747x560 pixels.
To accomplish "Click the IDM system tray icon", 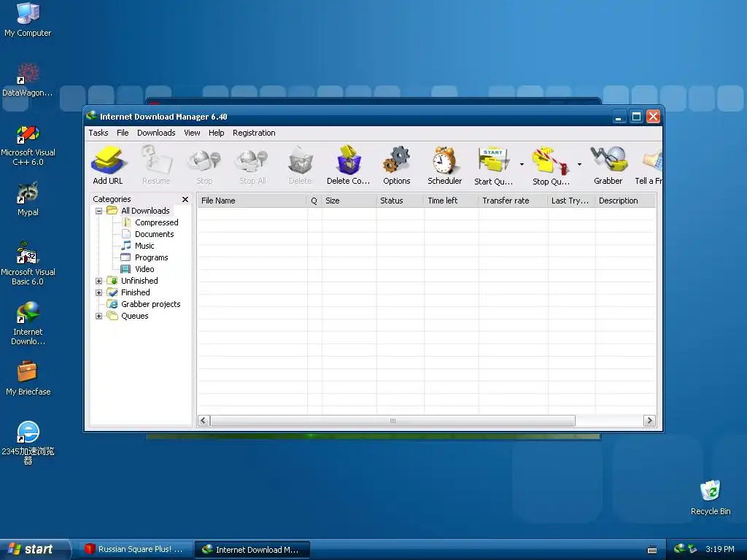I will 680,549.
